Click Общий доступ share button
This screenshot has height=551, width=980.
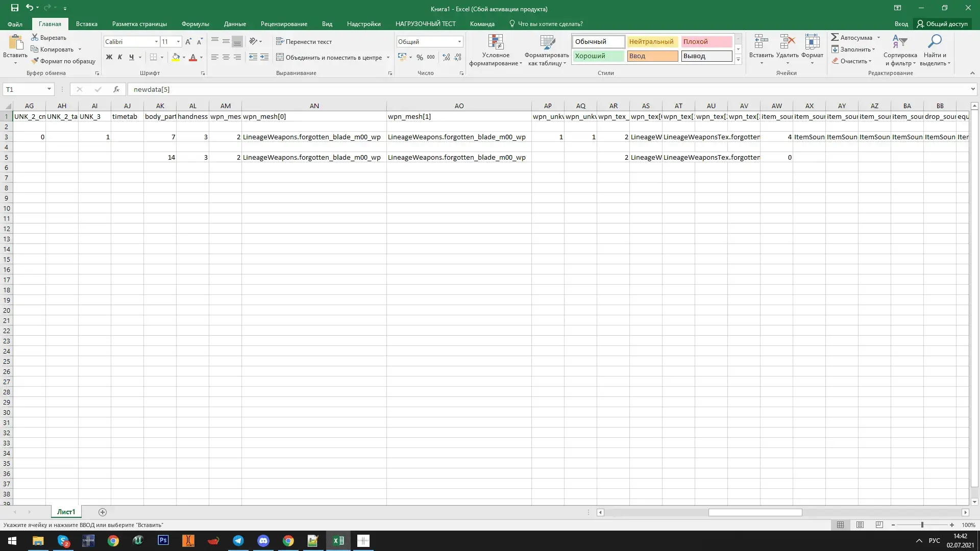(942, 24)
